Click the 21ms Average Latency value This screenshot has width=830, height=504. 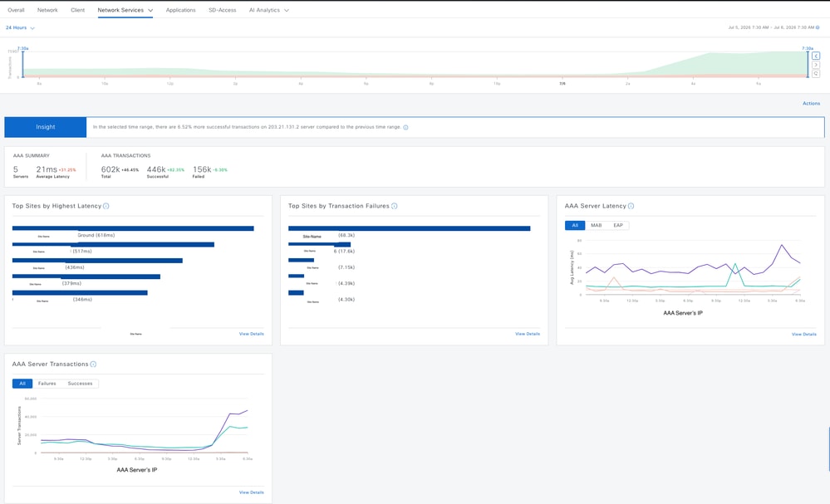[x=46, y=169]
